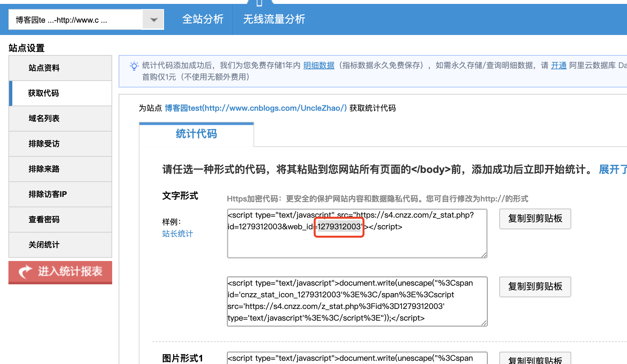Copy the document.write code under 文字形式
Image resolution: width=627 pixels, height=364 pixels.
535,287
